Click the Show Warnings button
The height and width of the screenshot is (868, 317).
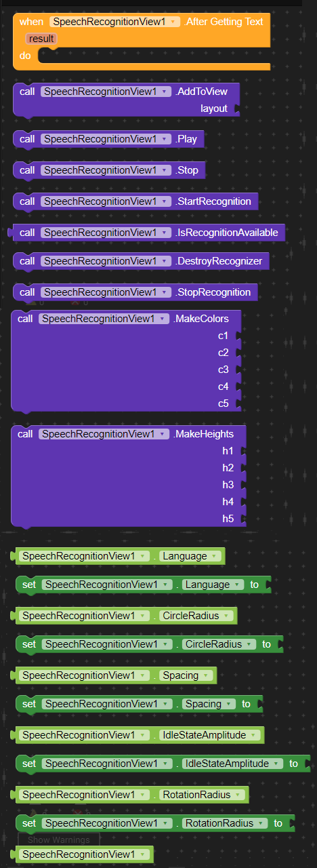58,840
